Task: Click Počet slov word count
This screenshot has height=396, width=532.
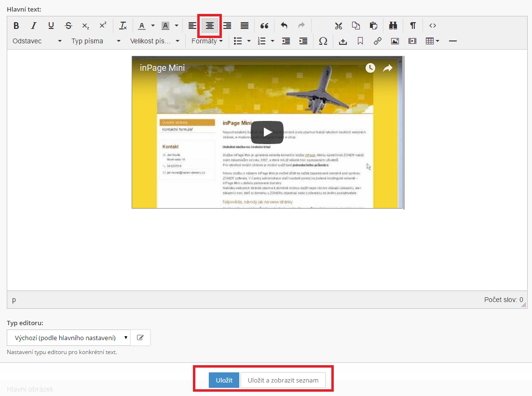Action: pos(504,300)
